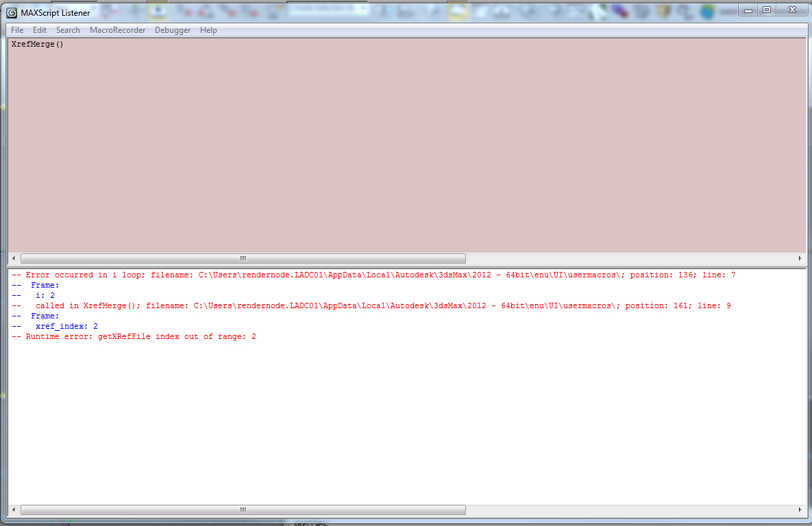
Task: Click the lower pane horizontal scrollbar thumb
Action: click(243, 510)
